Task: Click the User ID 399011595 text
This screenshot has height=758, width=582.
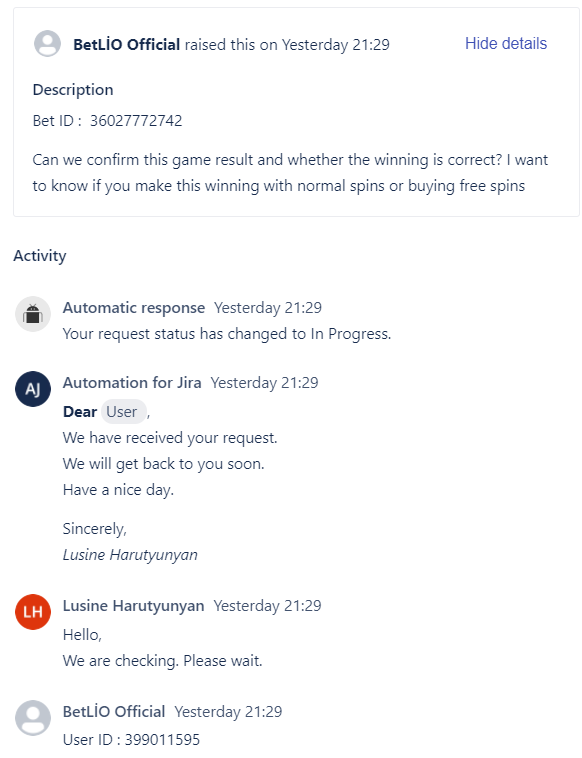Action: (131, 739)
